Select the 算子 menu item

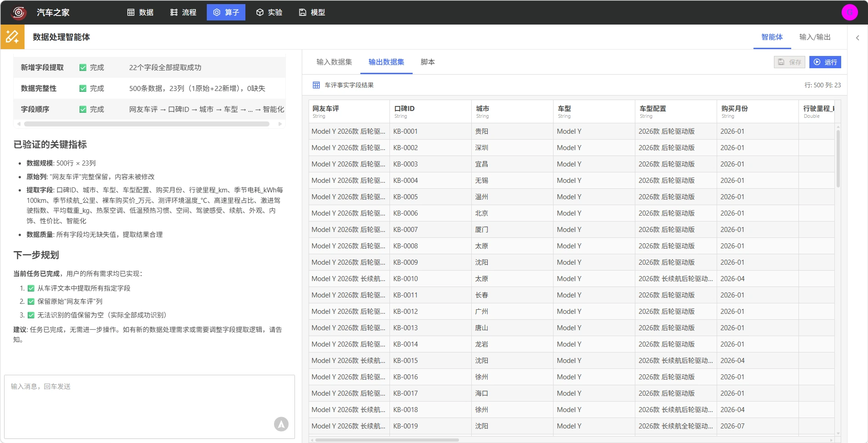[226, 12]
